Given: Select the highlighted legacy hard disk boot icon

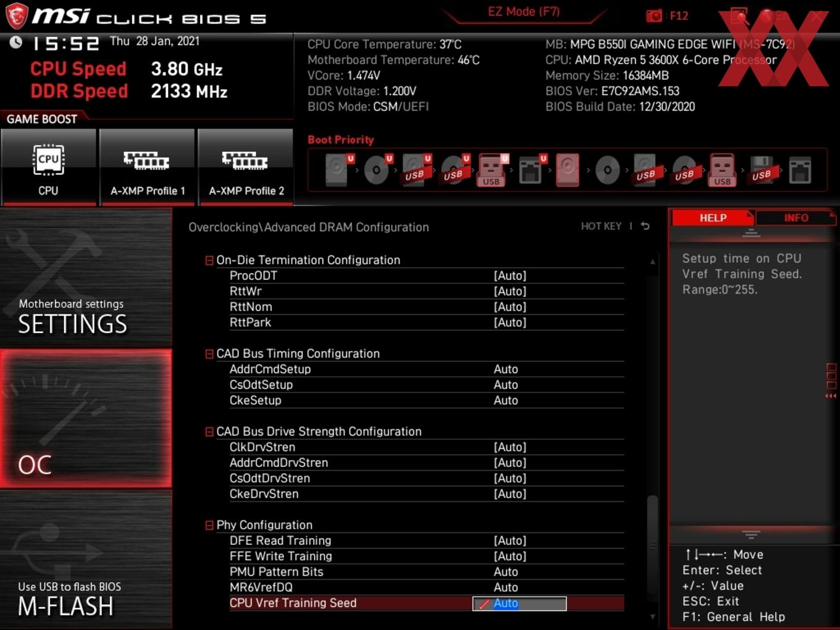Looking at the screenshot, I should click(x=568, y=170).
